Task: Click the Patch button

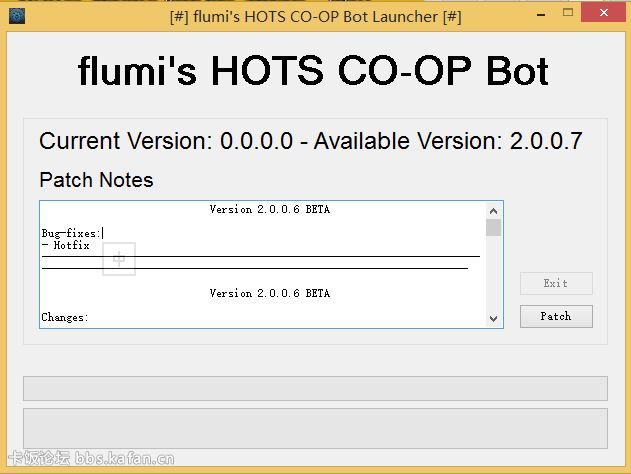Action: [556, 316]
